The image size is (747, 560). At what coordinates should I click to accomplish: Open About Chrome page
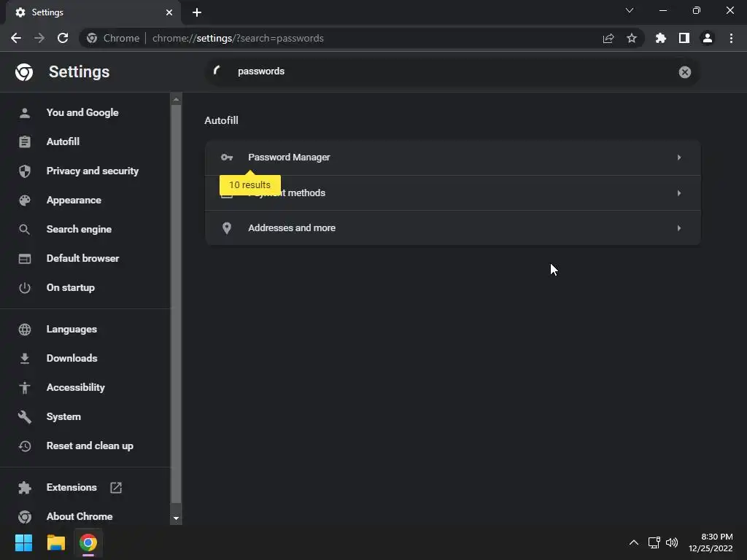click(x=79, y=517)
